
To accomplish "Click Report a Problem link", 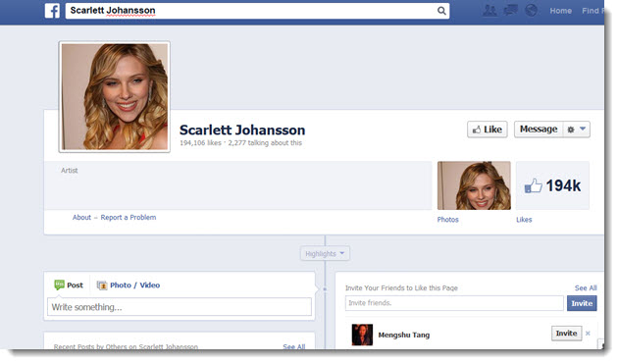I will point(129,218).
